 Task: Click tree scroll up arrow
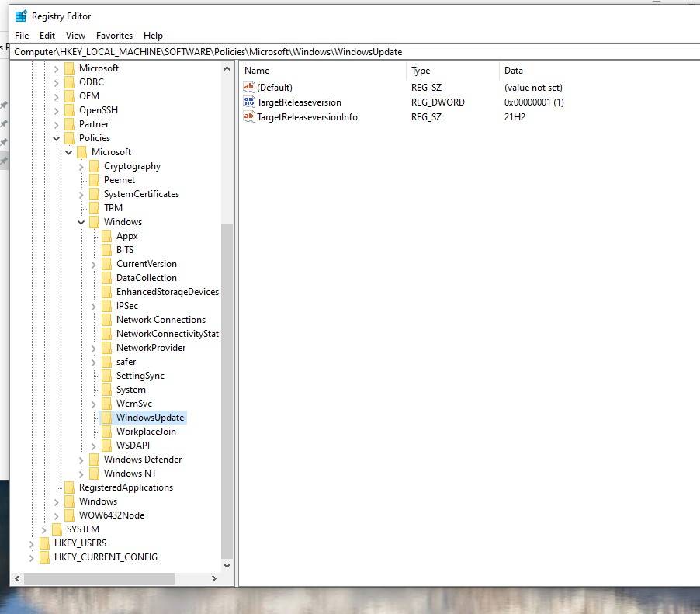point(227,68)
